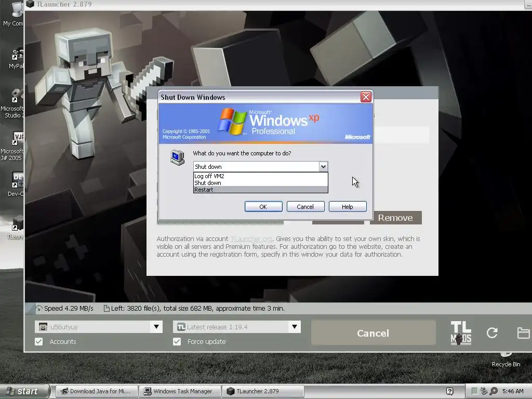This screenshot has width=532, height=399.
Task: Select the Microsoft Studio desktop shortcut
Action: (x=12, y=103)
